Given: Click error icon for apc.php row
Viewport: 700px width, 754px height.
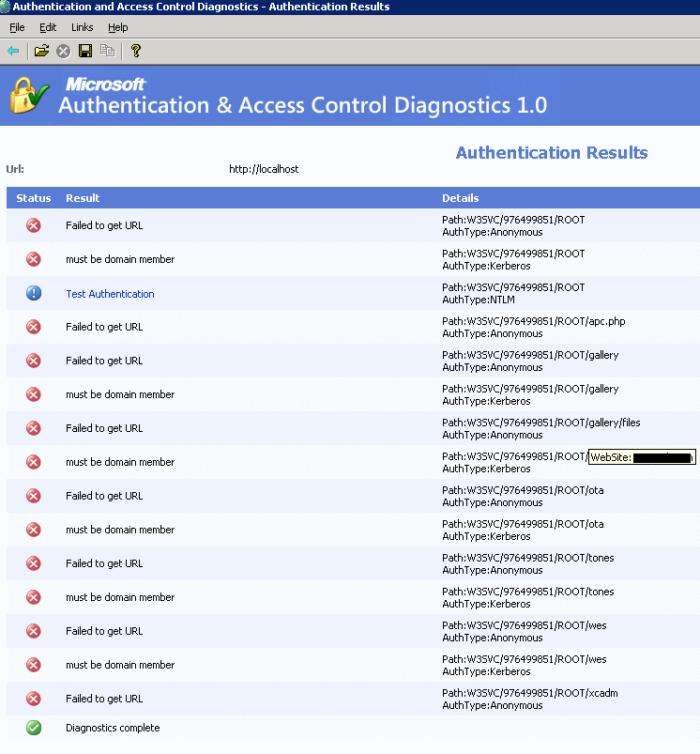Looking at the screenshot, I should (x=34, y=327).
